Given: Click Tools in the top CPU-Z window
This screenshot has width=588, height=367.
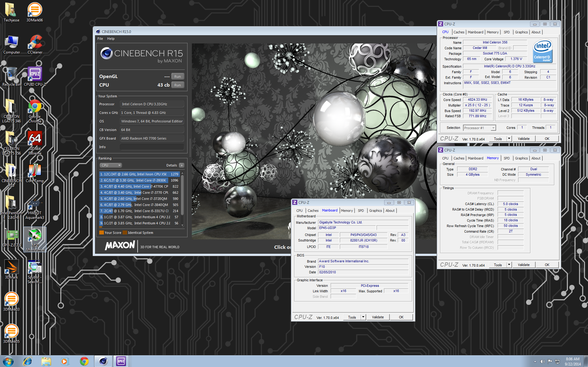Looking at the screenshot, I should tap(498, 139).
